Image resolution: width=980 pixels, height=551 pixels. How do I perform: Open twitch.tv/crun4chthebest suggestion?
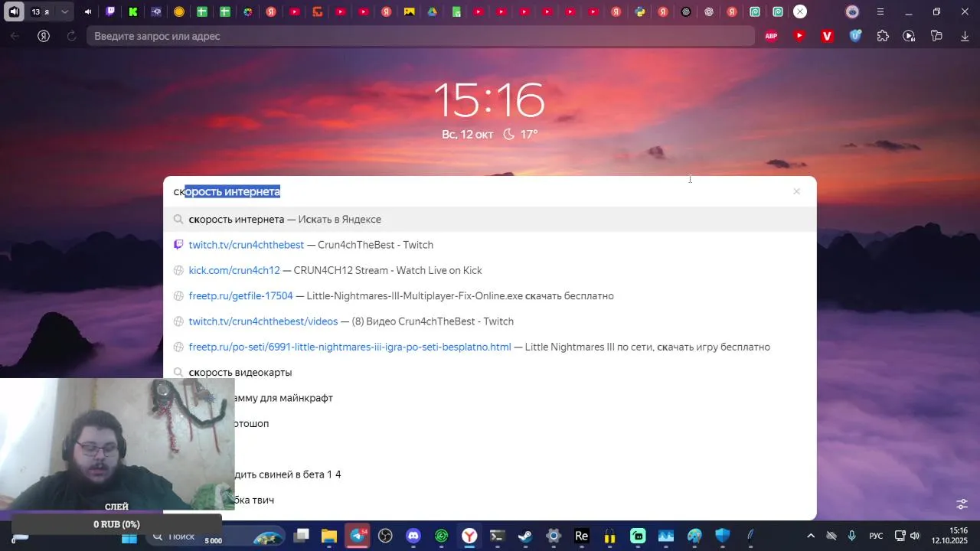[x=490, y=245]
